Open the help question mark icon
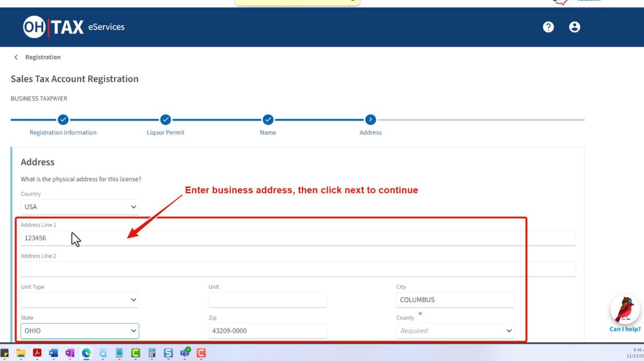 548,27
